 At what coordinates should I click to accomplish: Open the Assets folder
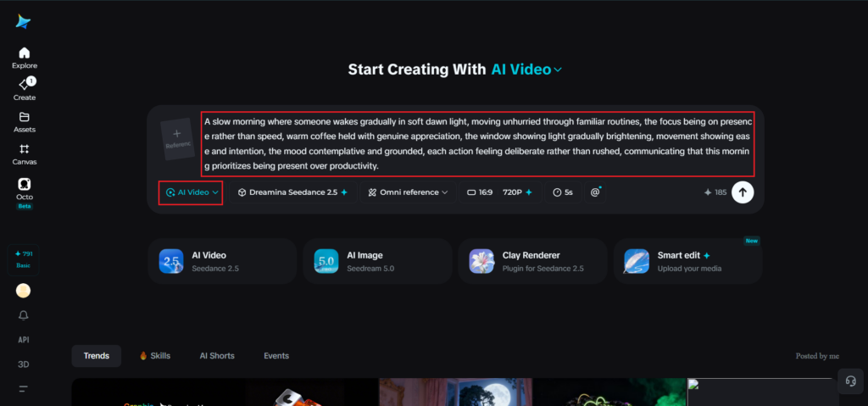tap(25, 122)
